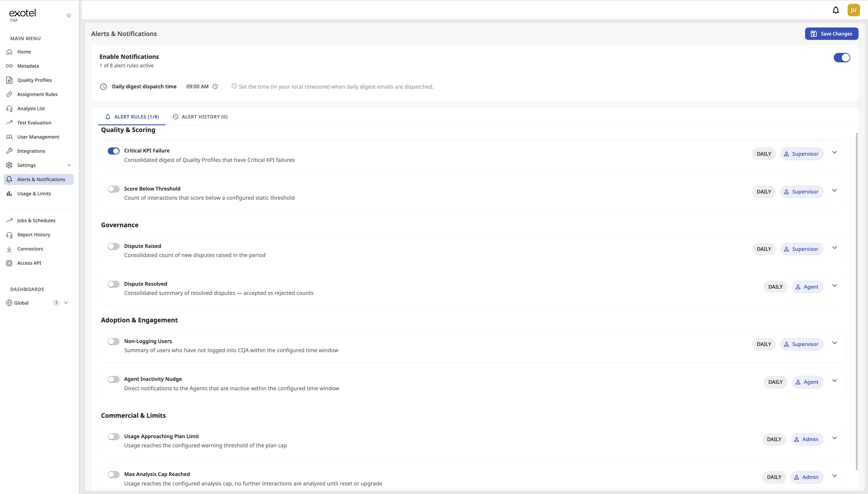Select Alerts & Notifications menu item
Screen dimensions: 868x494
39,179
